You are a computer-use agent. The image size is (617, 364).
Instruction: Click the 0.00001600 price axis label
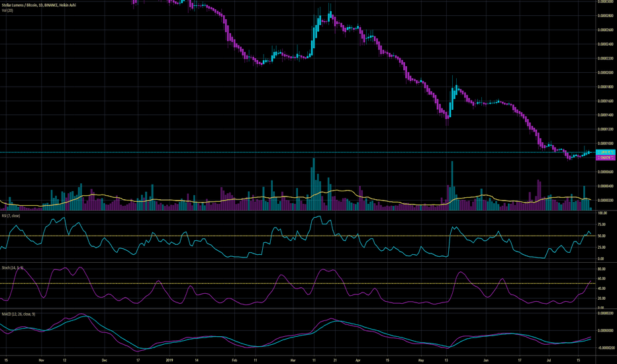pos(606,101)
